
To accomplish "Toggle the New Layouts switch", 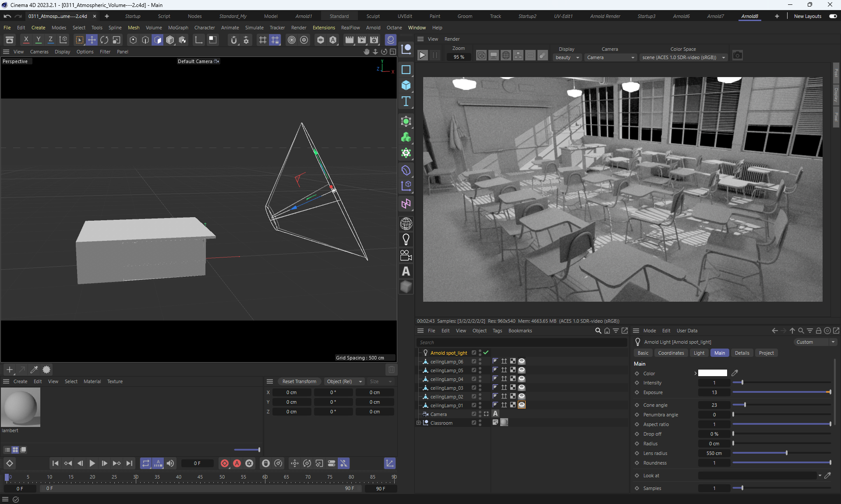I will pos(833,16).
